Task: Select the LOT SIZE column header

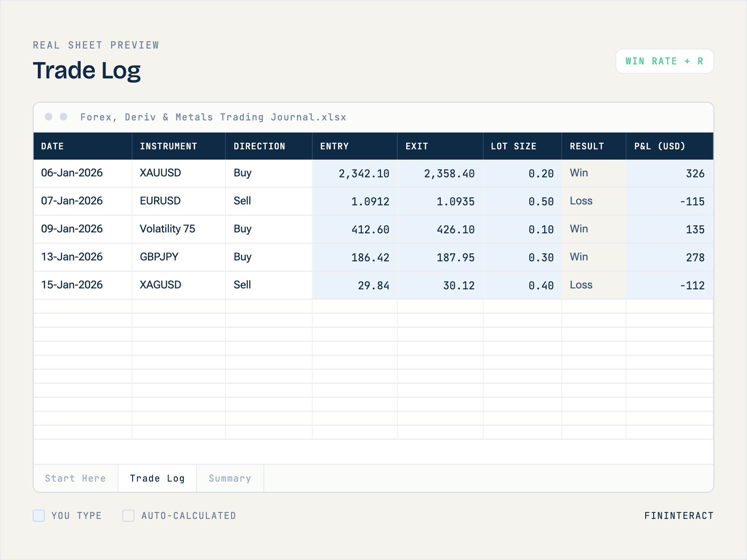Action: click(x=522, y=146)
